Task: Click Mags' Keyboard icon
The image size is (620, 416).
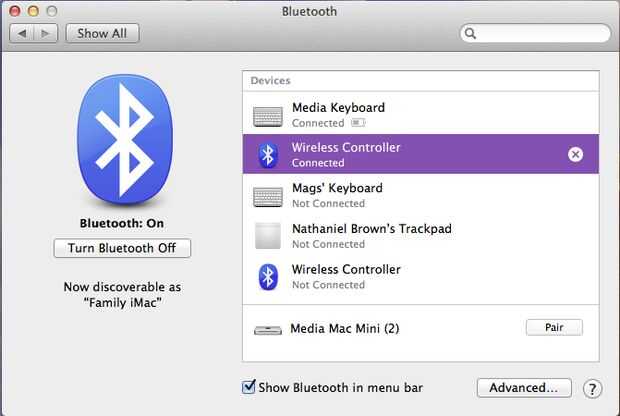Action: 267,195
